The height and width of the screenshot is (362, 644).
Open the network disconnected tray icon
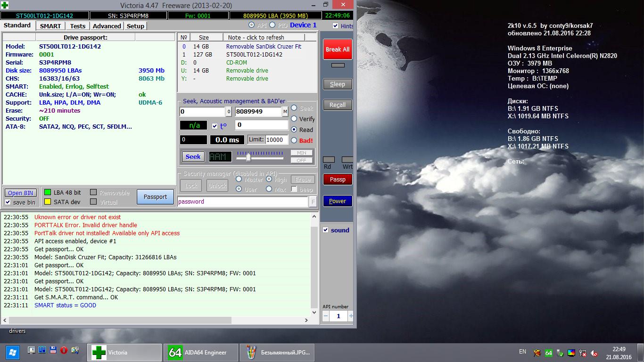point(583,353)
